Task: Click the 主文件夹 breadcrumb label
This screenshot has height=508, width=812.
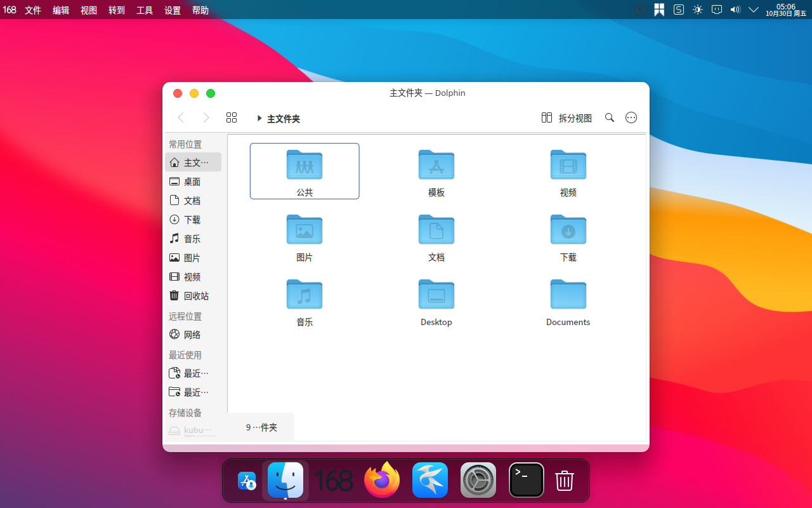Action: (x=284, y=119)
